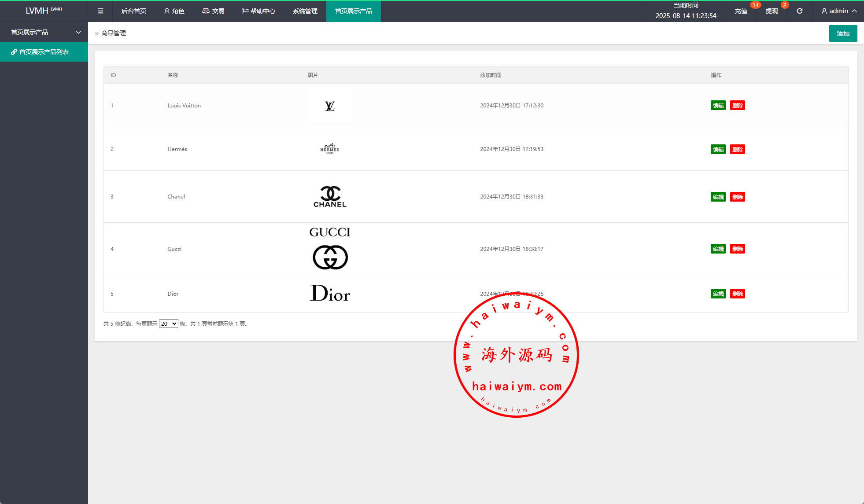Click 删除 for Dior row
The height and width of the screenshot is (504, 864).
[x=737, y=294]
